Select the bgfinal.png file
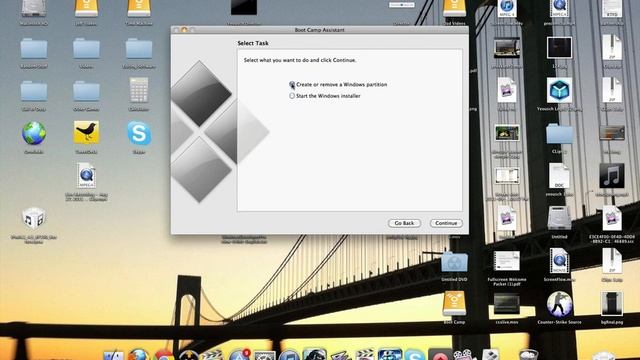The image size is (640, 360). pos(611,304)
